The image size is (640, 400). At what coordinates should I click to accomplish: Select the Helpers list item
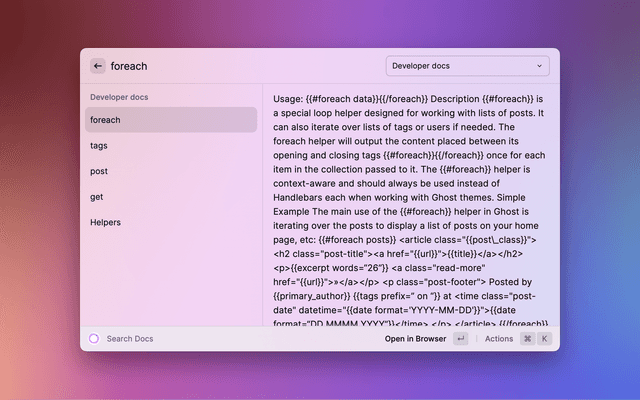click(168, 222)
